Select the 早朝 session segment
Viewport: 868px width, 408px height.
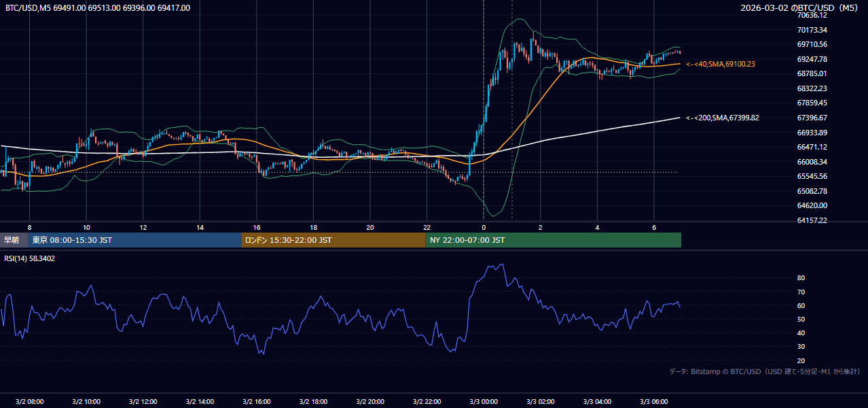14,240
